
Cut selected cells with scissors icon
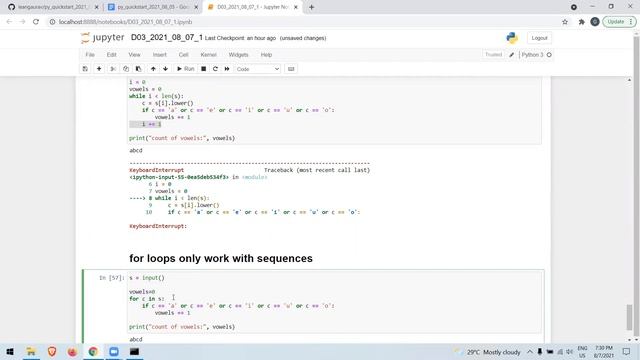click(113, 69)
